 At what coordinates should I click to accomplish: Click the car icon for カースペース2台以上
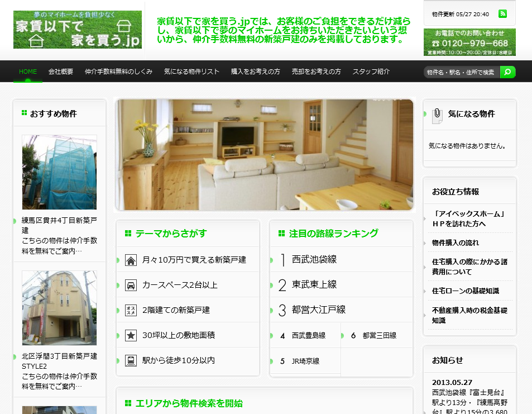pyautogui.click(x=131, y=285)
